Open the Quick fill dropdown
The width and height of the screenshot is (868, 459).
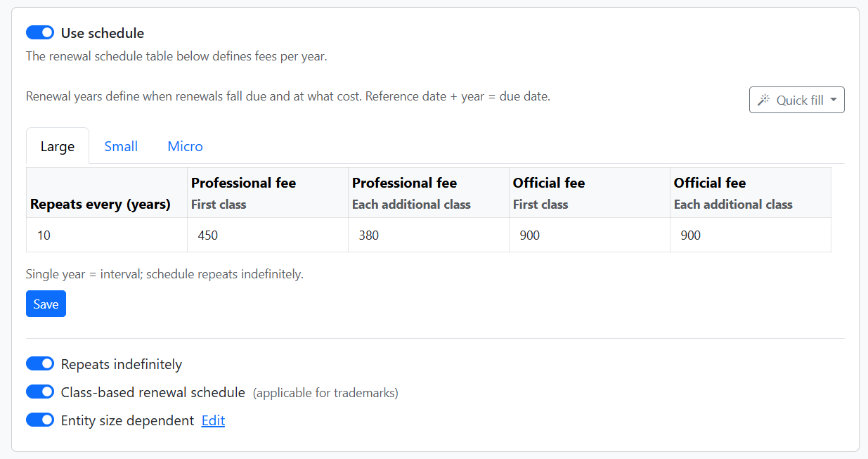click(x=796, y=100)
